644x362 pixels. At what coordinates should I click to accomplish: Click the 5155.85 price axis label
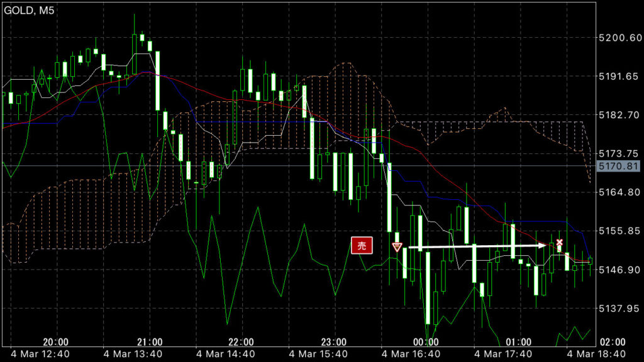click(x=619, y=231)
